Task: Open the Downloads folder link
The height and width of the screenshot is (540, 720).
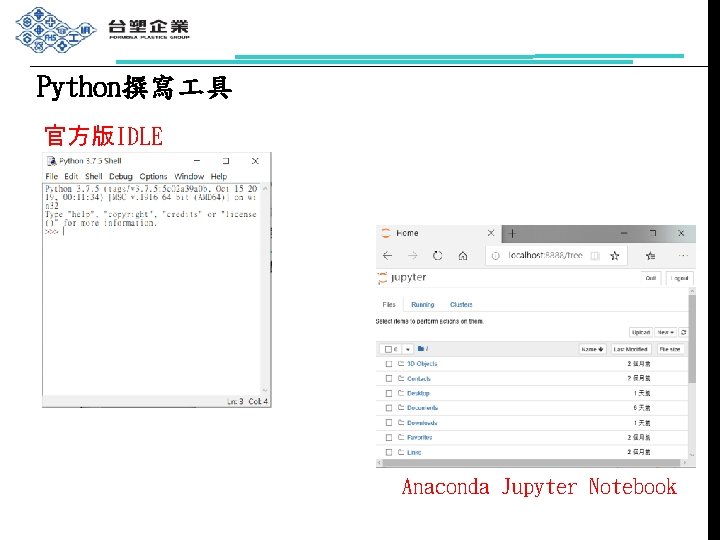Action: (x=422, y=423)
